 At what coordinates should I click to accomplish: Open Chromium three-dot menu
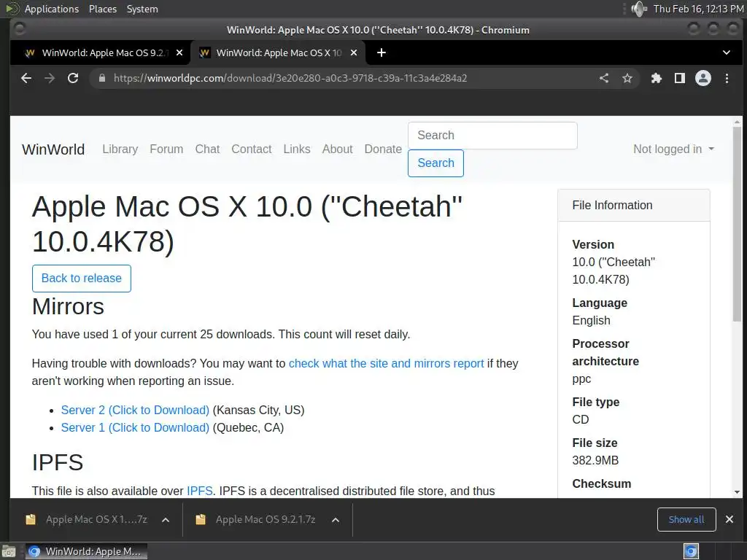tap(727, 78)
